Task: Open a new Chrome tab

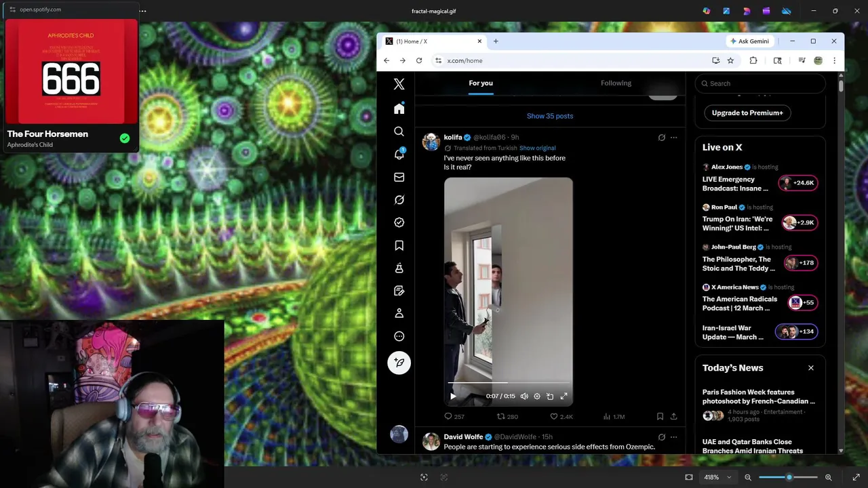Action: 496,41
